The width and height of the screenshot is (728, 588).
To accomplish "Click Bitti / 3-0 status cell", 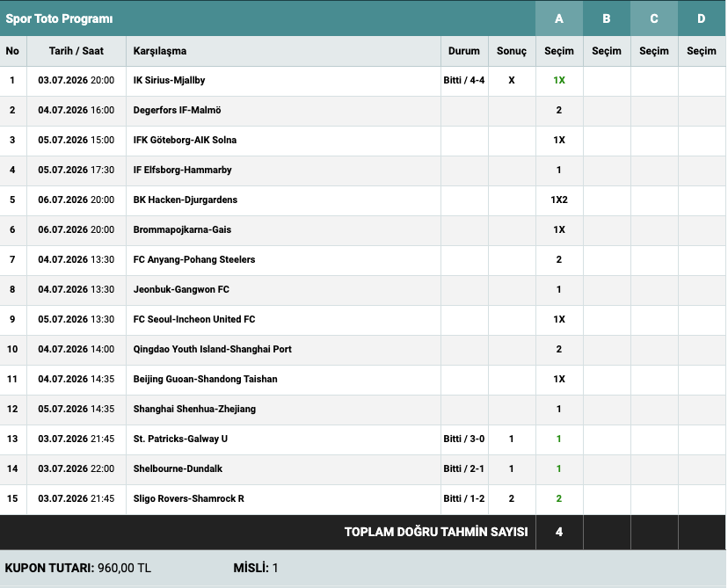I will click(464, 439).
